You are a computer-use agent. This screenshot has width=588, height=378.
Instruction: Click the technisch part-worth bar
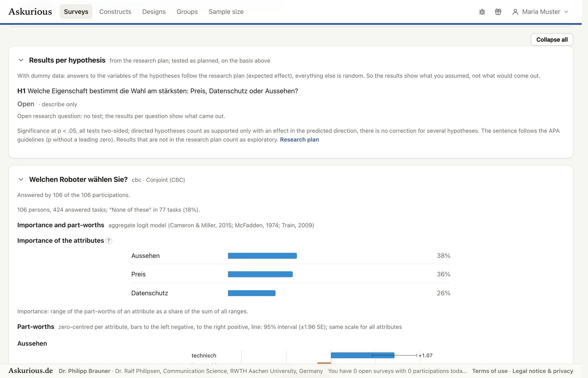point(363,355)
